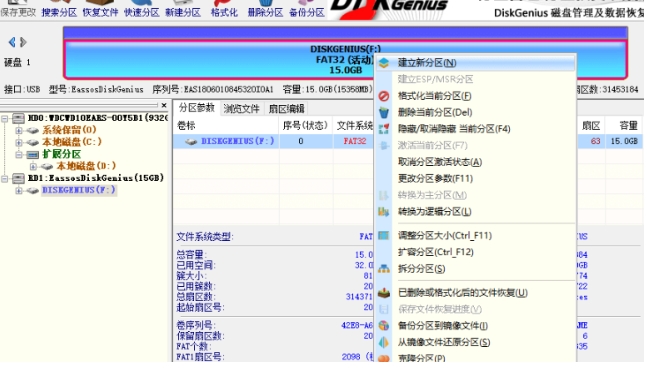The height and width of the screenshot is (371, 647).
Task: Collapse the 扩展分区 tree node
Action: click(x=19, y=155)
